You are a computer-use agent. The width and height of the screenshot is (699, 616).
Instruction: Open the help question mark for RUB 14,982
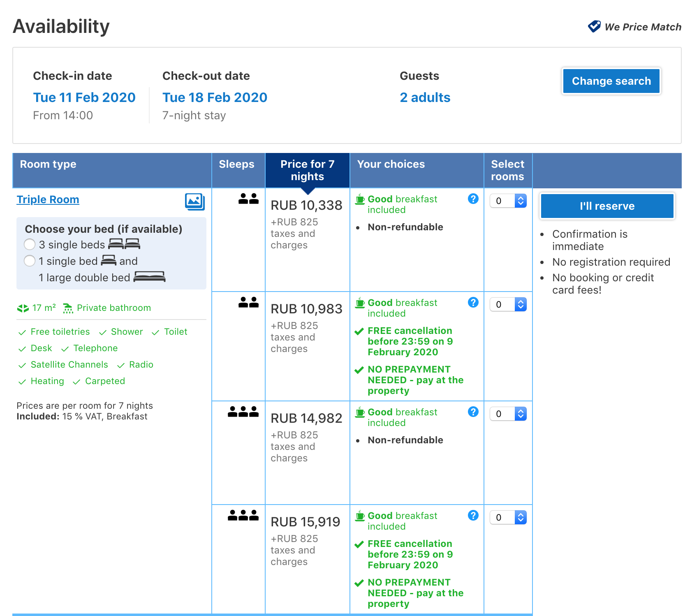point(473,412)
